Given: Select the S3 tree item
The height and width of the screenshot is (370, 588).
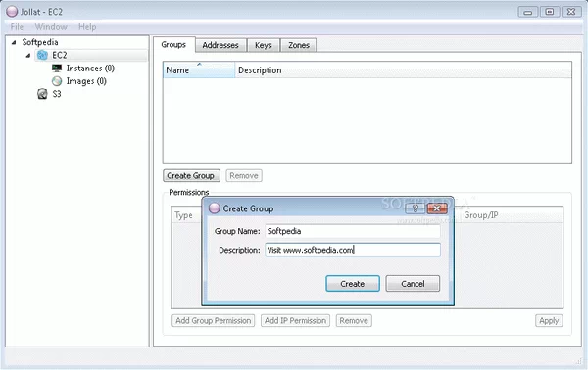Looking at the screenshot, I should pyautogui.click(x=57, y=94).
